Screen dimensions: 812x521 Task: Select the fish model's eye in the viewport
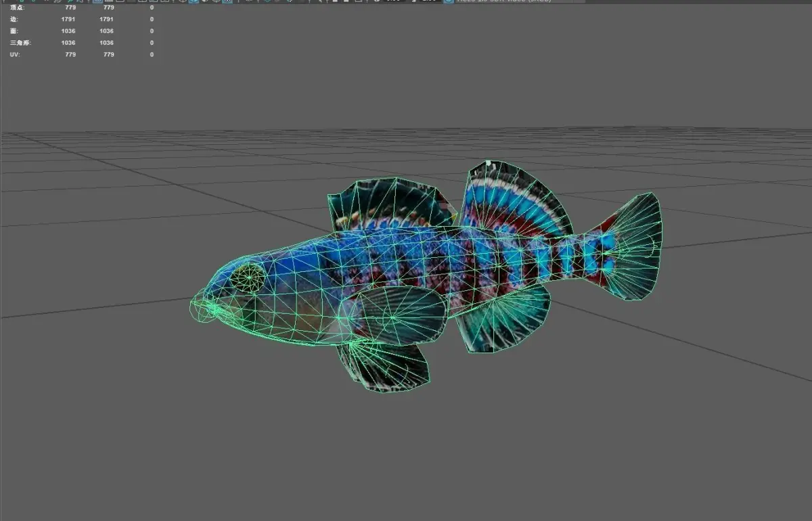click(x=248, y=277)
